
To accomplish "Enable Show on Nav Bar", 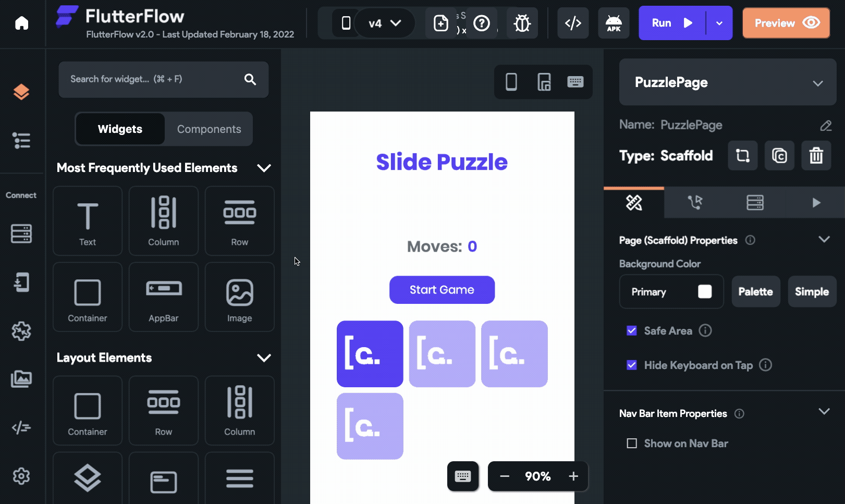I will (x=631, y=443).
